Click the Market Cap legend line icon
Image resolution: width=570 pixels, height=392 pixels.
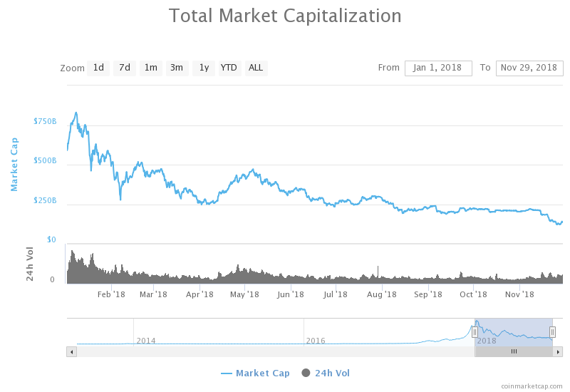[227, 373]
